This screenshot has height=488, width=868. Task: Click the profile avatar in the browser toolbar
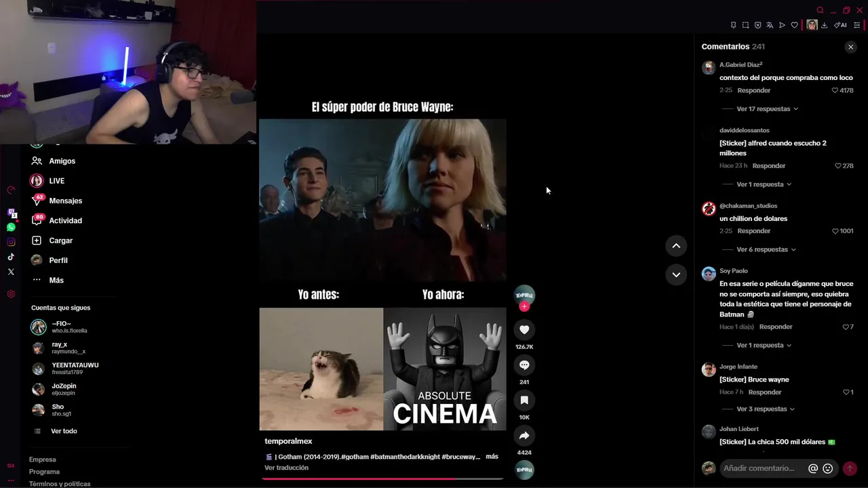click(x=812, y=25)
